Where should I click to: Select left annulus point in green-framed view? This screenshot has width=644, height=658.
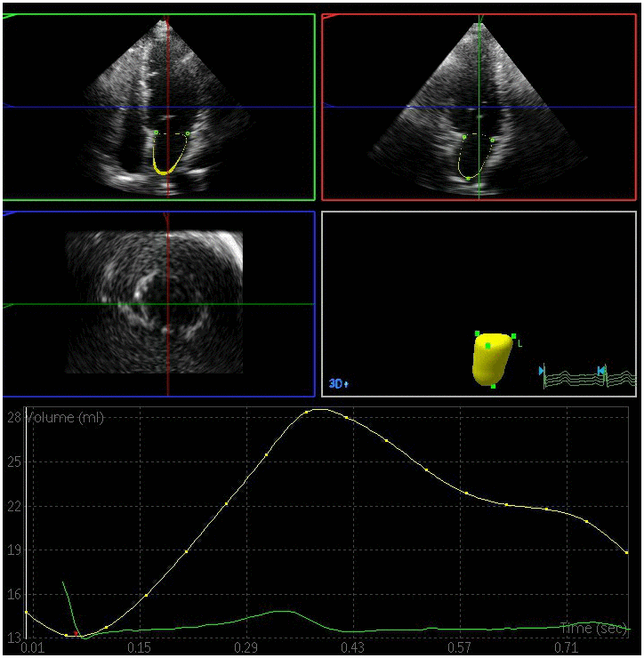[155, 133]
